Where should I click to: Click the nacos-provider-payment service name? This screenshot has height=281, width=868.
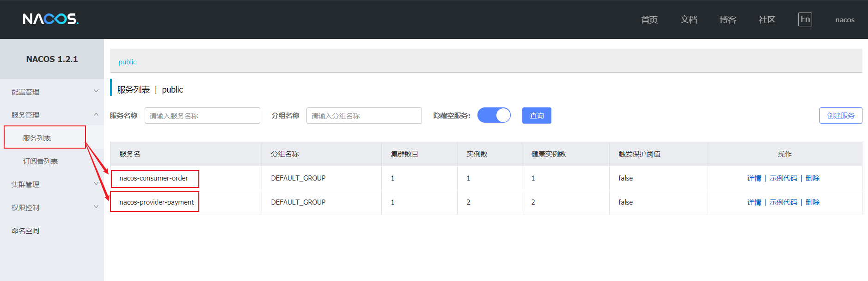point(157,202)
